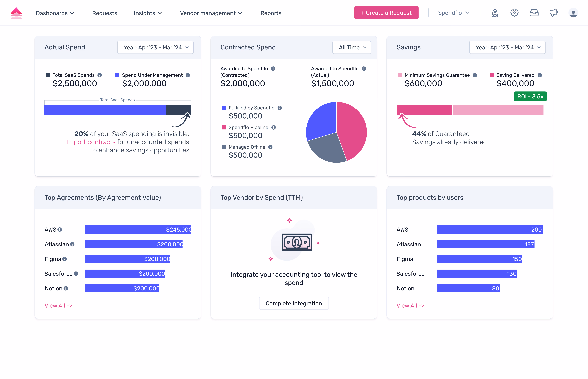Go to the Reports page
The height and width of the screenshot is (379, 588).
click(x=271, y=13)
